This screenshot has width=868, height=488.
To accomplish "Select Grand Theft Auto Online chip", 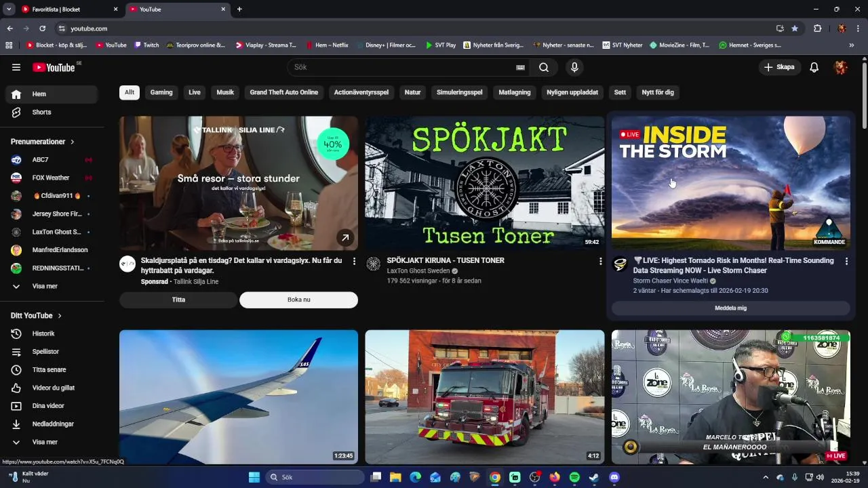I will [x=284, y=92].
